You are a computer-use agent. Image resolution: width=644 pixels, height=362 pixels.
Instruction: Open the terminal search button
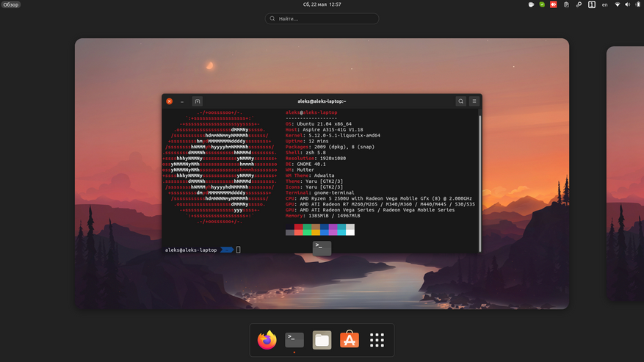tap(461, 101)
